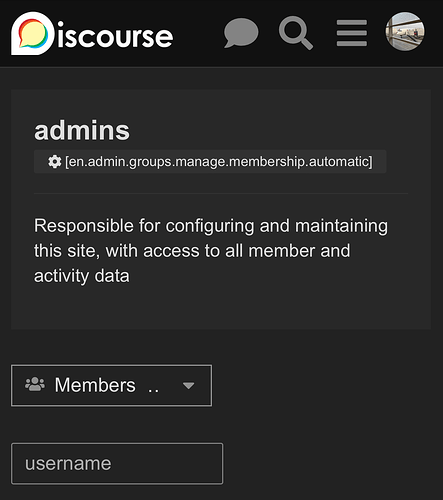443x500 pixels.
Task: Focus the username filter input field
Action: pos(117,464)
